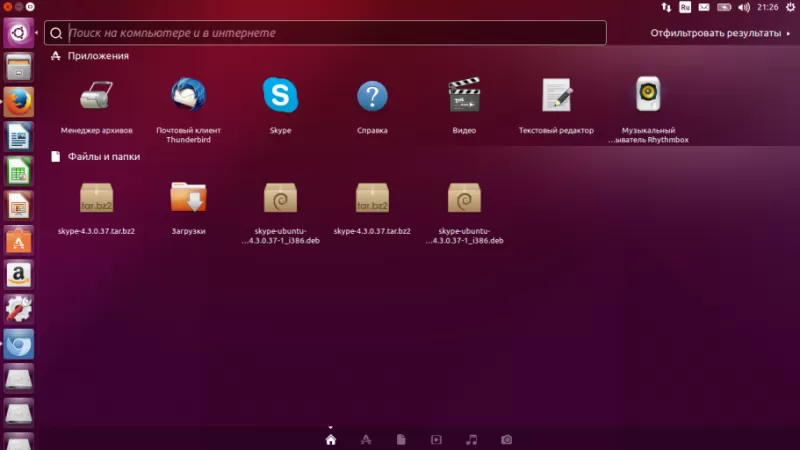Open LibreOffice Writer from launcher
Image resolution: width=800 pixels, height=450 pixels.
click(x=18, y=136)
